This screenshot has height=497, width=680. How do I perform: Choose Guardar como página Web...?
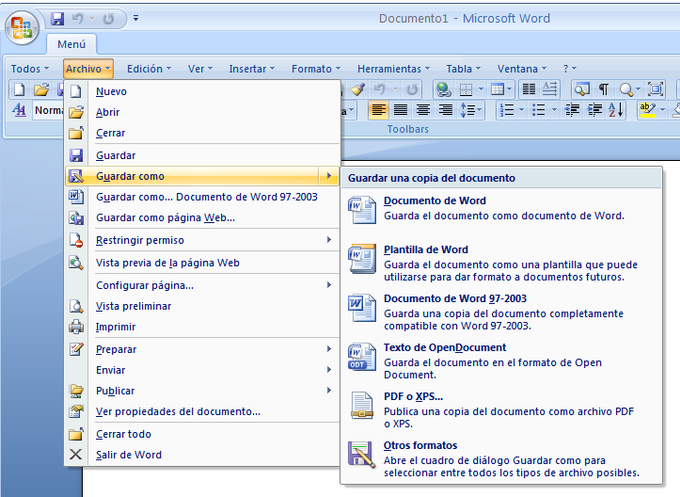202,217
